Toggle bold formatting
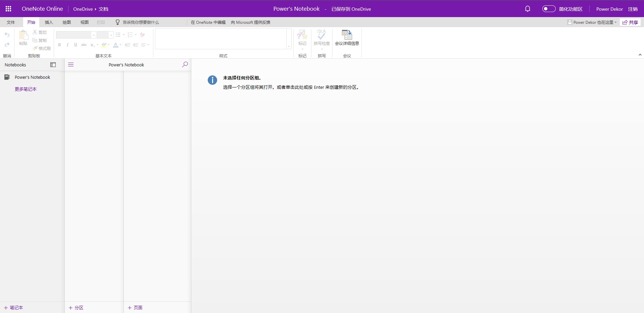The image size is (644, 313). [59, 45]
